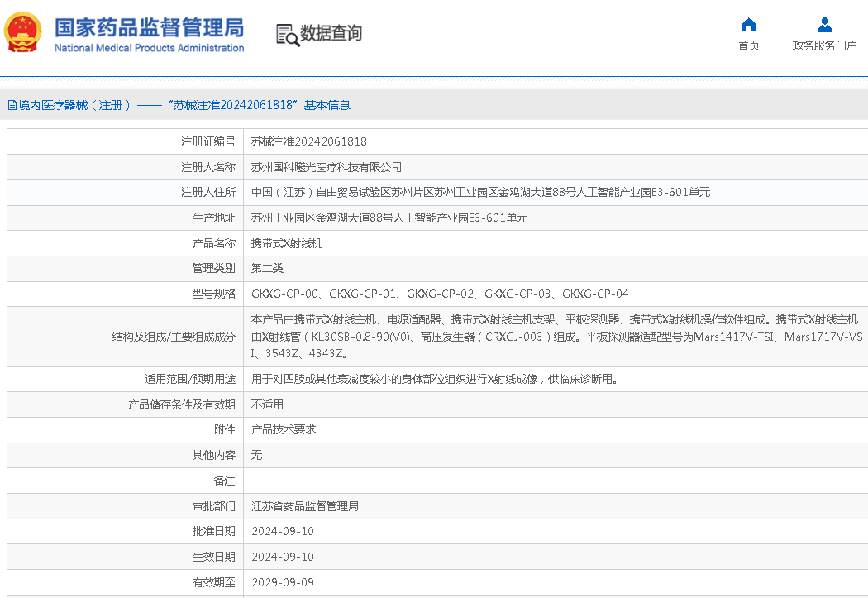The width and height of the screenshot is (868, 598).
Task: Click the breadcrumb 境内医疗器械（注册）
Action: coord(69,105)
